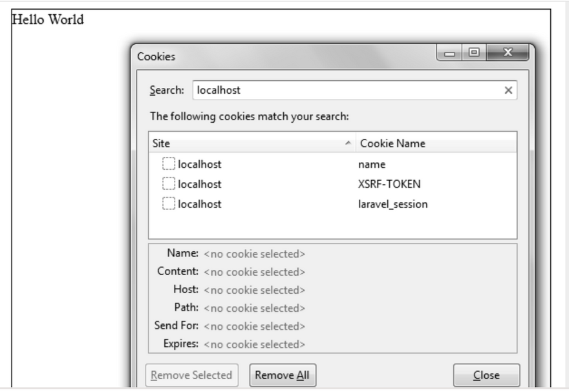Viewport: 569px width, 392px height.
Task: Click the Content field in the cookie details
Action: click(x=255, y=272)
